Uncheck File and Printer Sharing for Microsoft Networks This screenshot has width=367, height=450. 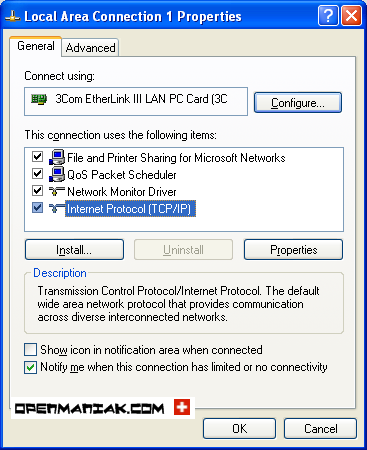coord(37,157)
